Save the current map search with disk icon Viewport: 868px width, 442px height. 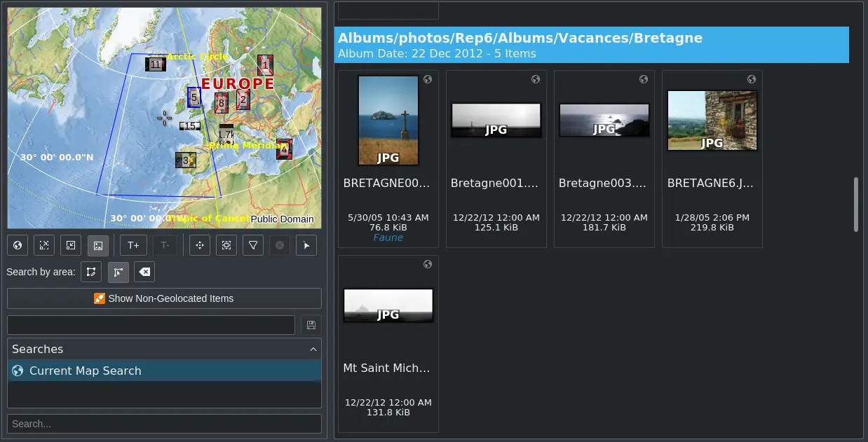311,324
